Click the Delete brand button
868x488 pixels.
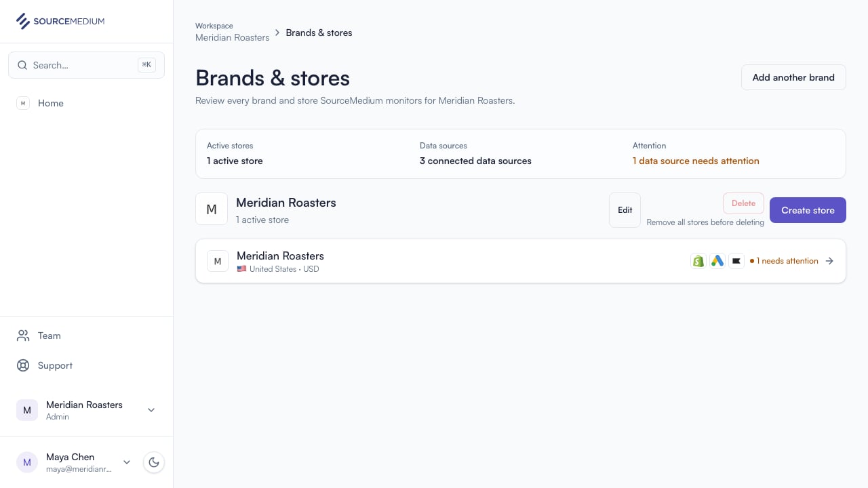(743, 203)
